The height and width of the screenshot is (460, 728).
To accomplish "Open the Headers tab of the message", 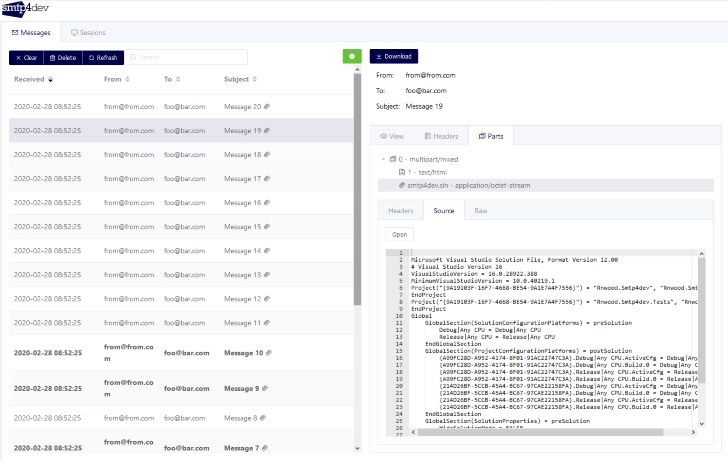I will point(441,136).
